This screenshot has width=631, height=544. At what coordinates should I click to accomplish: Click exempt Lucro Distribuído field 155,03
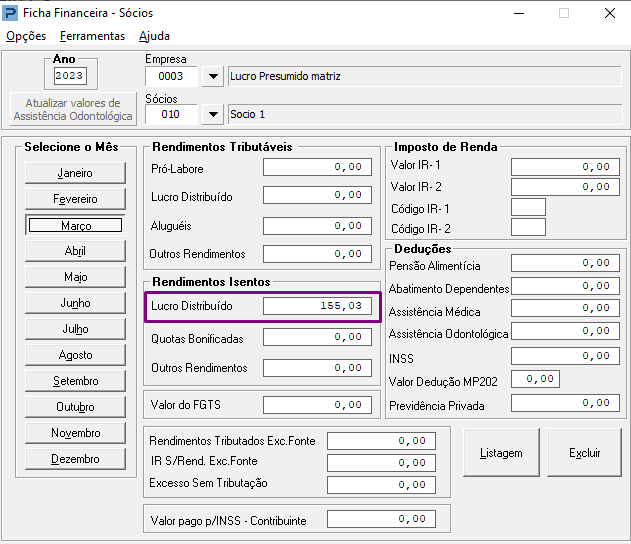coord(317,306)
